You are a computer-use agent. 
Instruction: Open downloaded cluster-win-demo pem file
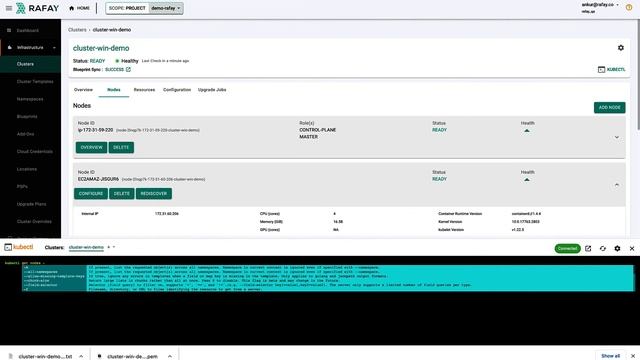click(x=128, y=356)
